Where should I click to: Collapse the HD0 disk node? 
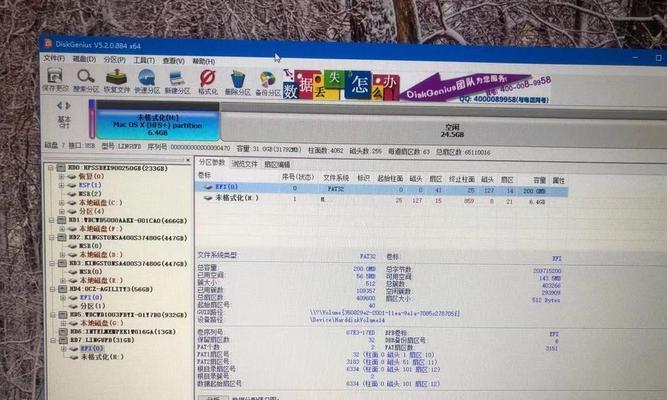51,168
